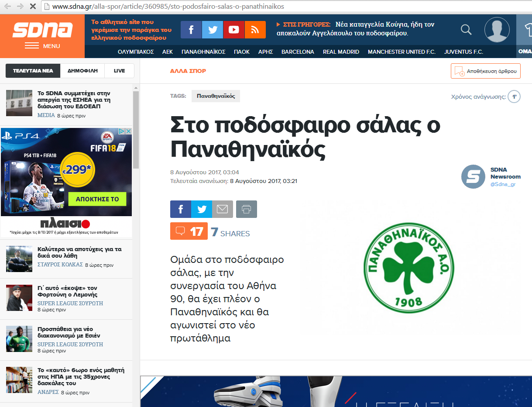
Task: Click the MEDIA category label
Action: pyautogui.click(x=46, y=116)
